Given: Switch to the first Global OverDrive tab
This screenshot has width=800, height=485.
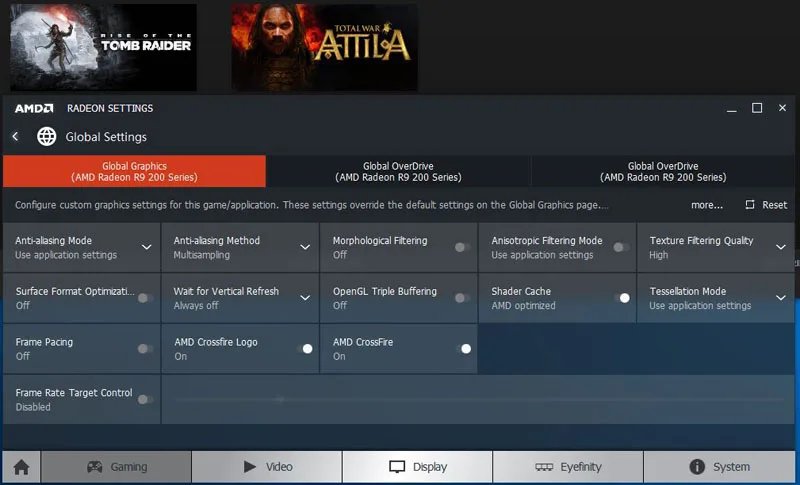Looking at the screenshot, I should (398, 172).
